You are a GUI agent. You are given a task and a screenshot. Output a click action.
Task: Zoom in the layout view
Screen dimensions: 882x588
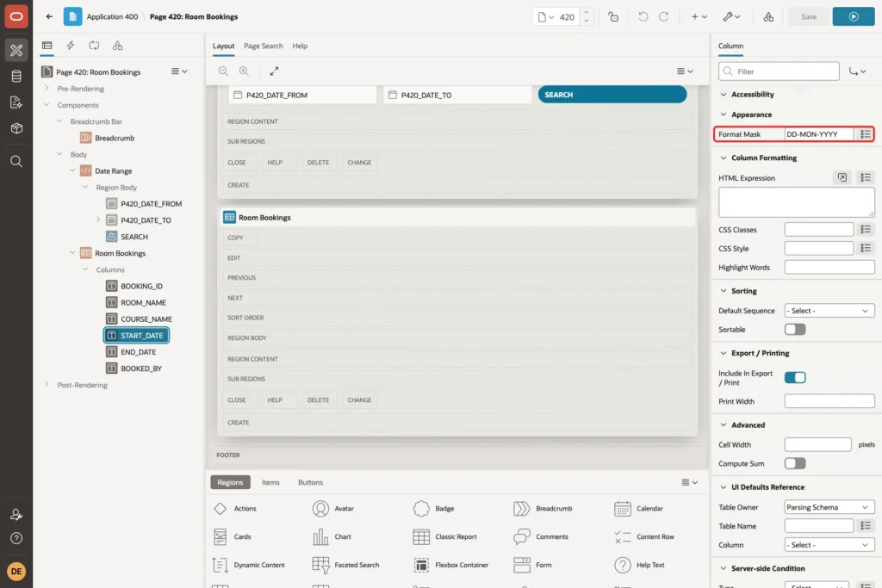coord(244,71)
